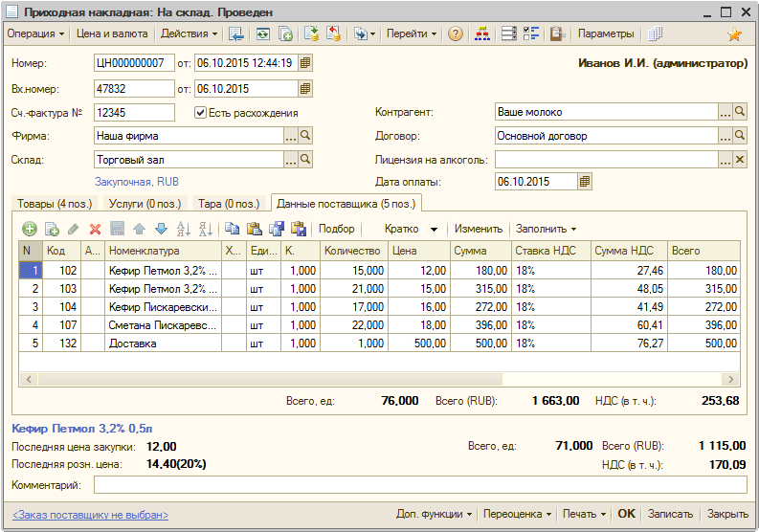Click the favorites star icon
This screenshot has width=759, height=532.
click(x=734, y=34)
